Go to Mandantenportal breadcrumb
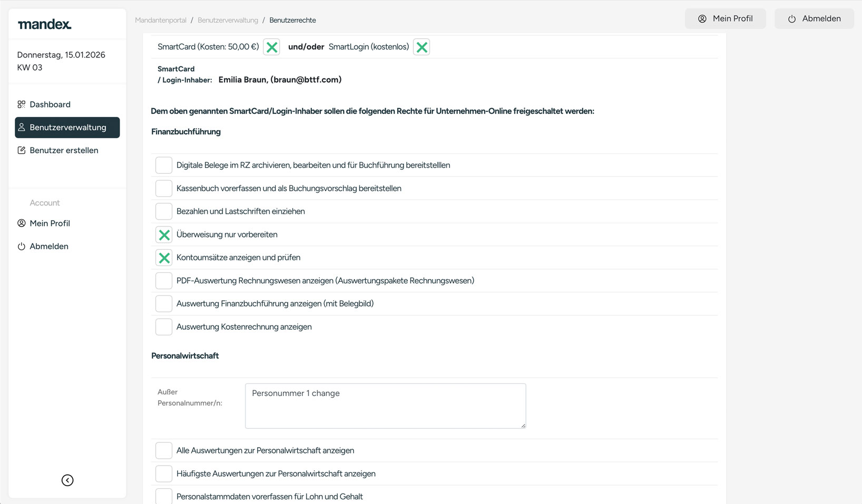Viewport: 862px width, 504px height. pos(161,21)
